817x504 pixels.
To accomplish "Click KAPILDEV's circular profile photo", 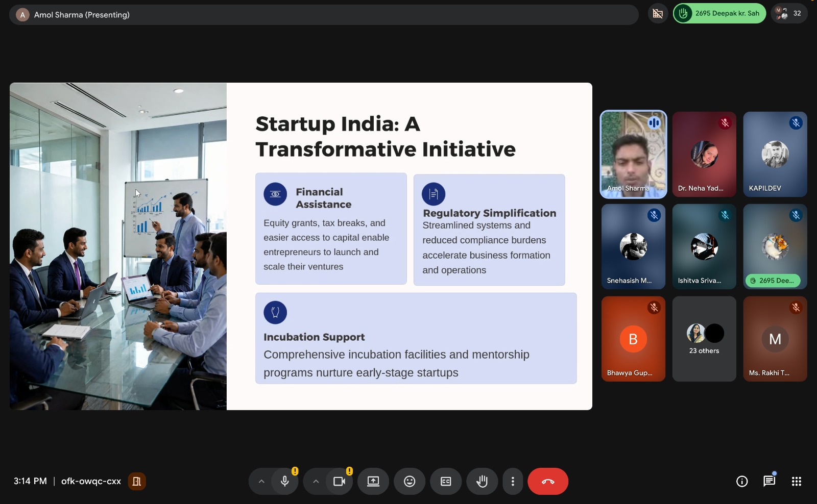I will coord(775,154).
